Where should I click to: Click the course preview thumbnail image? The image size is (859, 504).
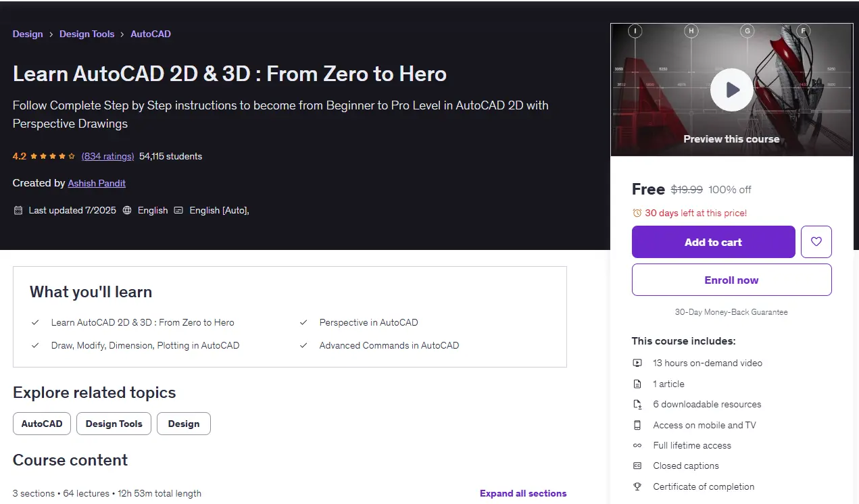pyautogui.click(x=732, y=90)
